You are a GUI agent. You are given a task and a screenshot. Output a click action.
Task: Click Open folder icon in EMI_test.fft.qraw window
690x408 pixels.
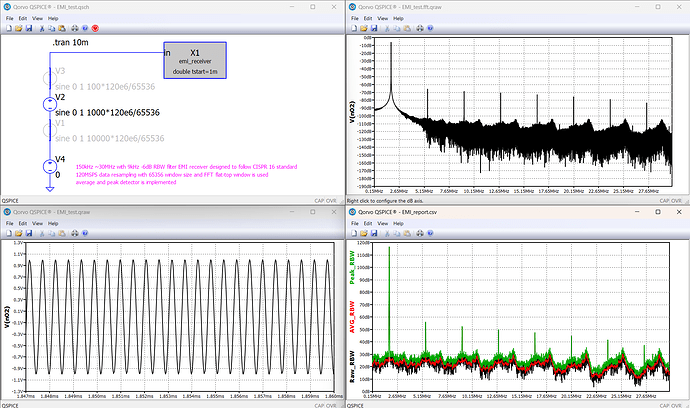click(364, 28)
